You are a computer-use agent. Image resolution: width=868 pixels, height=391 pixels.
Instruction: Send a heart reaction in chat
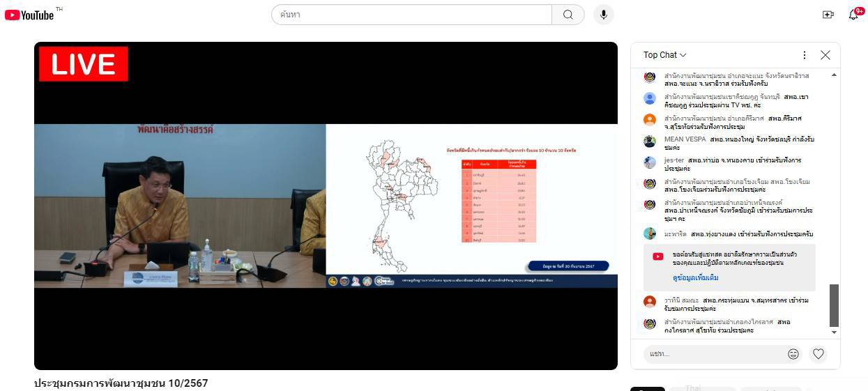pyautogui.click(x=818, y=354)
